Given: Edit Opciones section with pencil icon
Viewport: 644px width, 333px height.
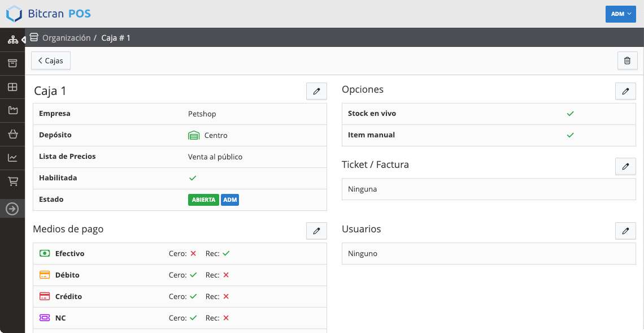Looking at the screenshot, I should pyautogui.click(x=625, y=91).
